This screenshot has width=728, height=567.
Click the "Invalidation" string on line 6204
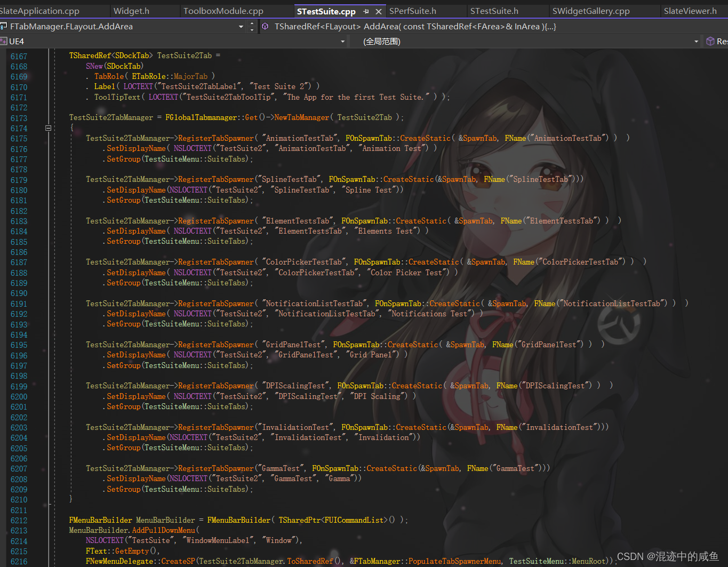click(383, 437)
